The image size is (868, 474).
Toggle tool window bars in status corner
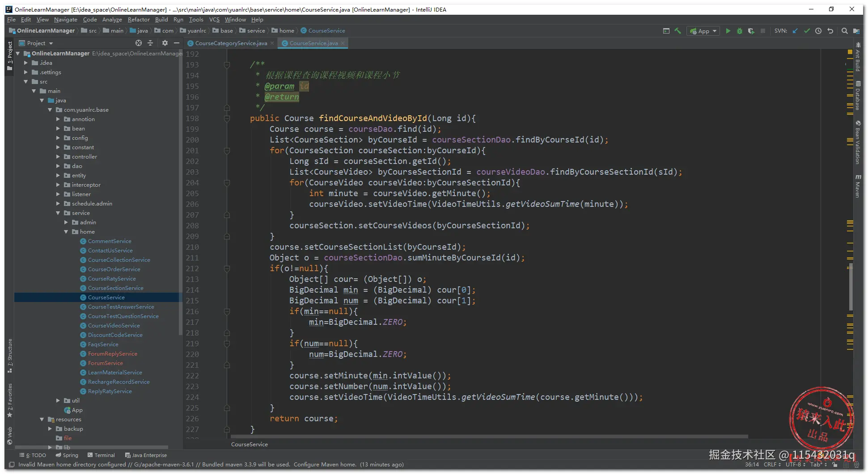(12, 465)
